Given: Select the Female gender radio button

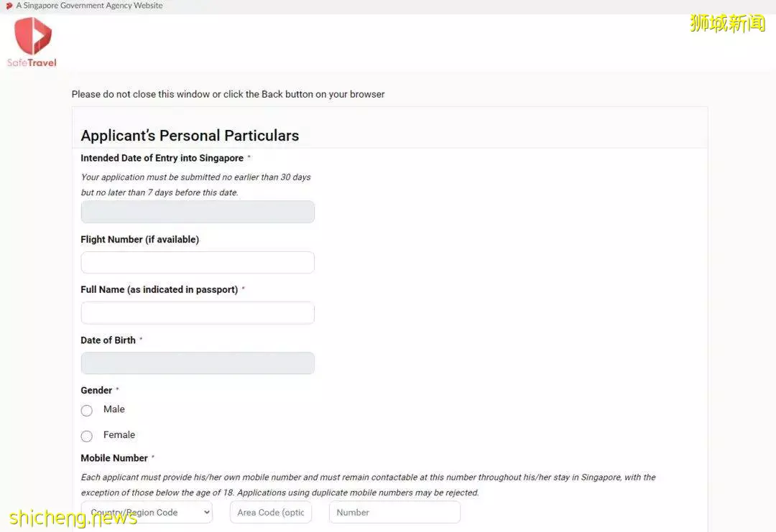Looking at the screenshot, I should click(x=87, y=436).
